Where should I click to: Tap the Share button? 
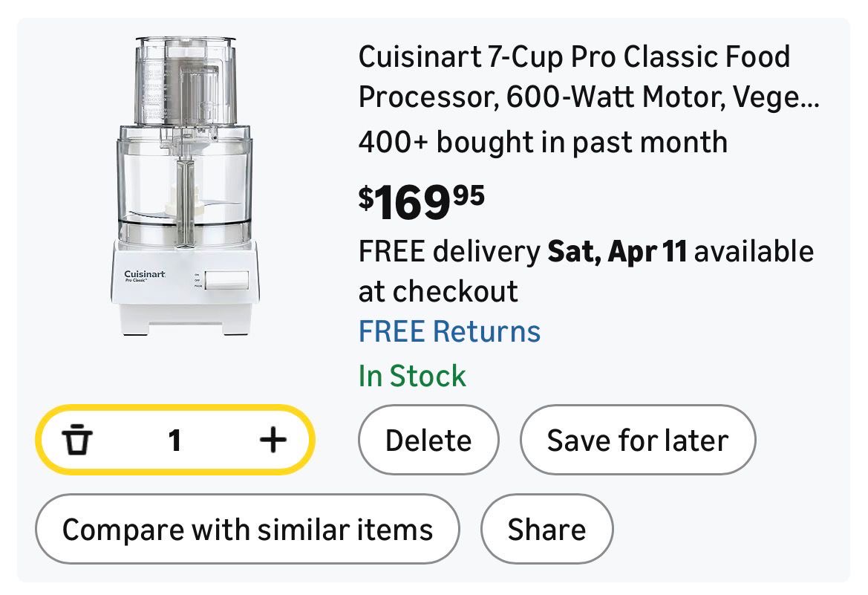pyautogui.click(x=546, y=530)
